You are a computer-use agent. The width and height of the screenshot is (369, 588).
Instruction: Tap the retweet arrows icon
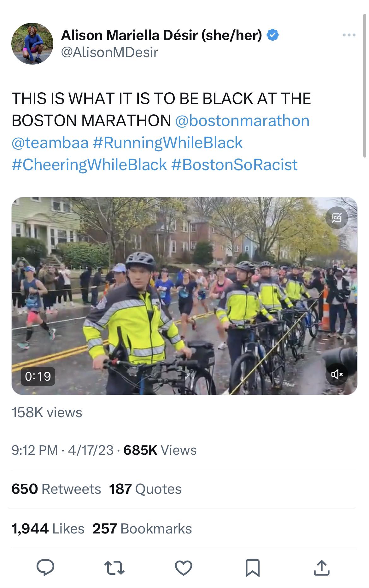114,568
